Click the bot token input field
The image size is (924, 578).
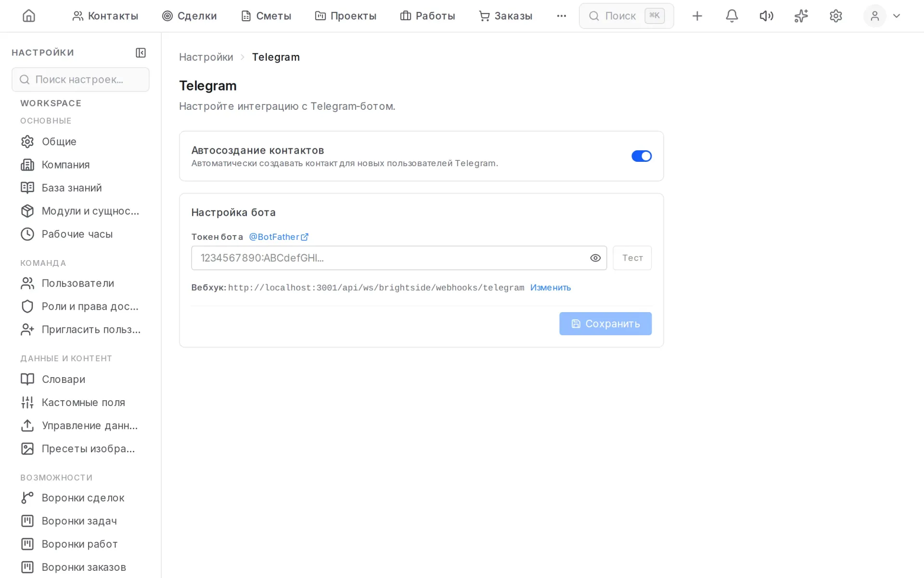[399, 258]
